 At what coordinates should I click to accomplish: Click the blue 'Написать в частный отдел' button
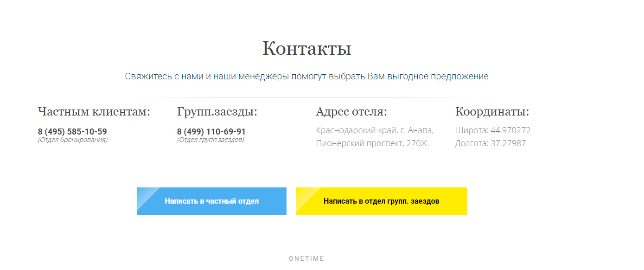pyautogui.click(x=211, y=201)
